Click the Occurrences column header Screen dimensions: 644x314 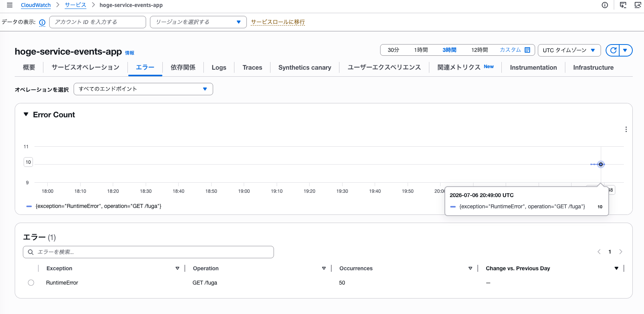356,268
